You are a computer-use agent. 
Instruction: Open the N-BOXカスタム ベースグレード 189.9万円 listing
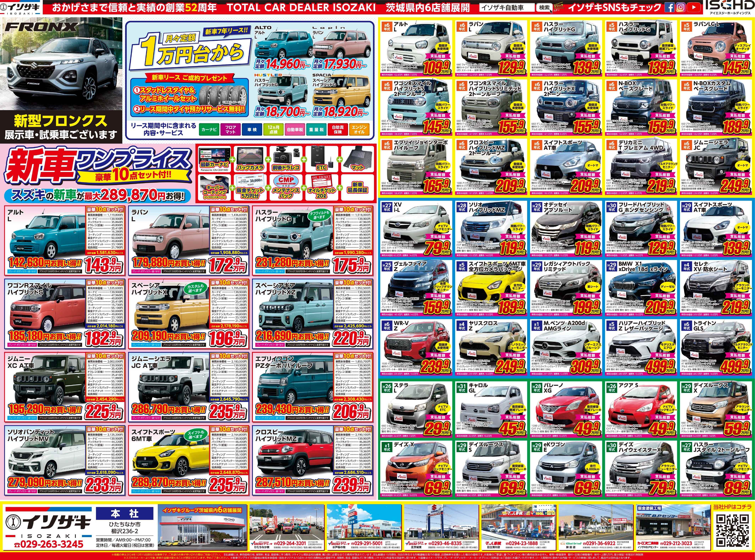point(716,108)
